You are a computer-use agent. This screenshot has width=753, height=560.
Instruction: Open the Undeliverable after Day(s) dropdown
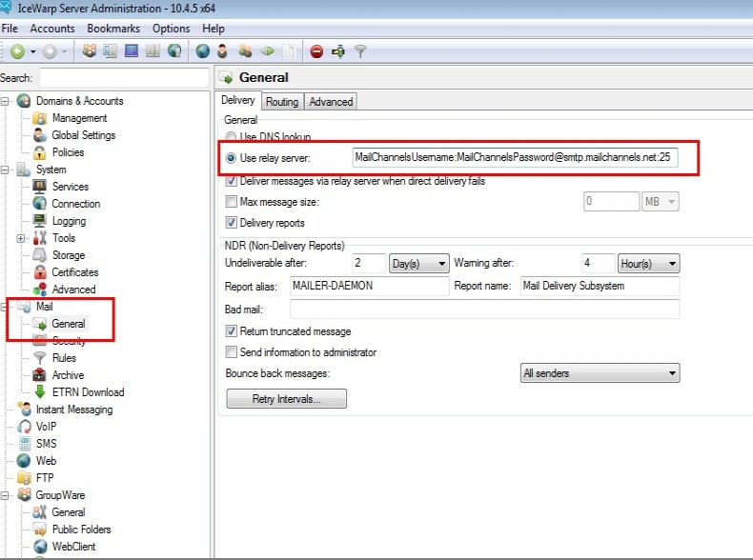[x=419, y=264]
